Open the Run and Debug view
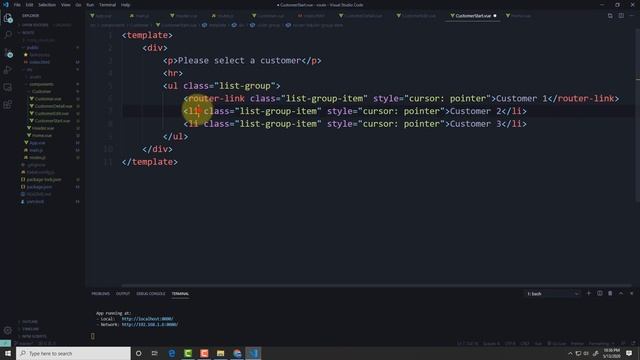The image size is (640, 360). (x=8, y=70)
